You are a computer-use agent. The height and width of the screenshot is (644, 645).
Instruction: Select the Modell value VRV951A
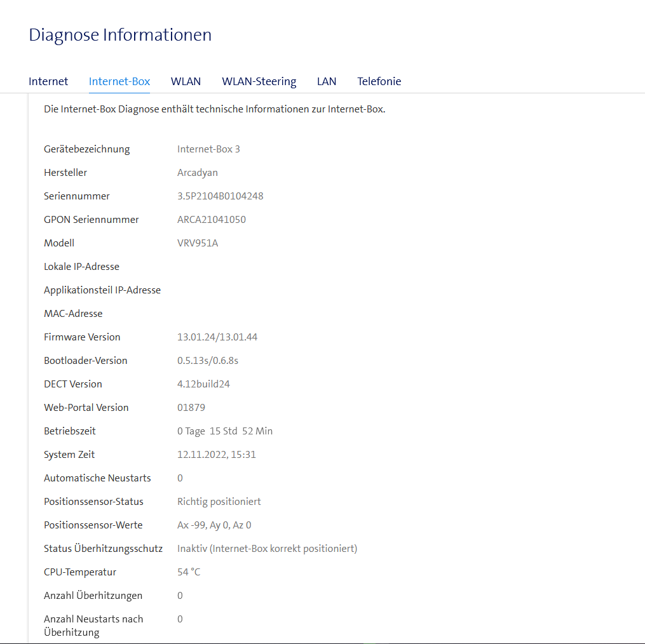point(198,243)
